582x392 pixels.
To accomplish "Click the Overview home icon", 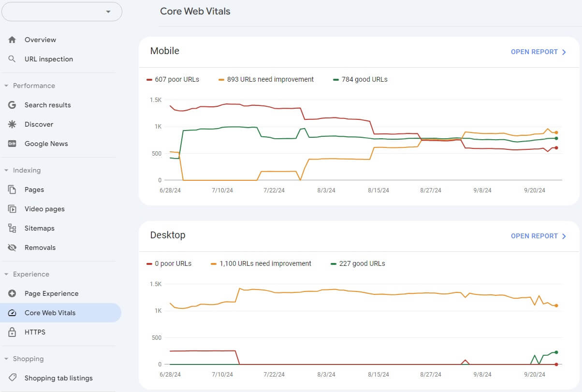I will pyautogui.click(x=13, y=40).
